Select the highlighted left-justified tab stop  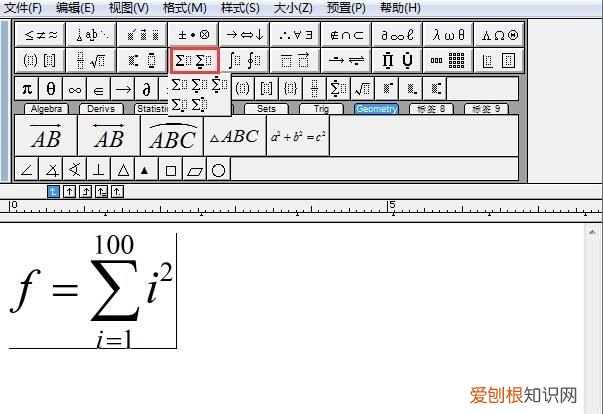tap(53, 191)
